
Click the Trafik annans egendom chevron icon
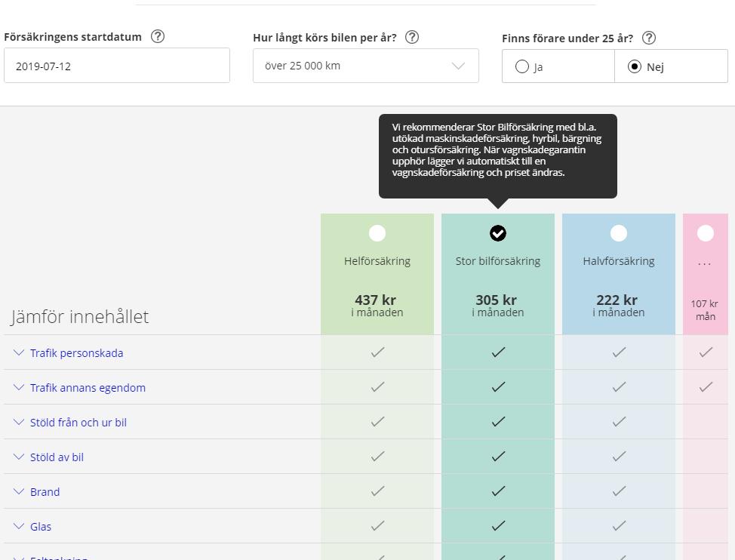19,387
